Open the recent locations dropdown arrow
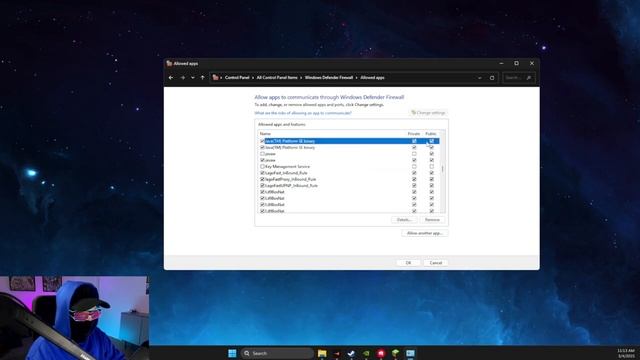The image size is (640, 360). [x=193, y=78]
